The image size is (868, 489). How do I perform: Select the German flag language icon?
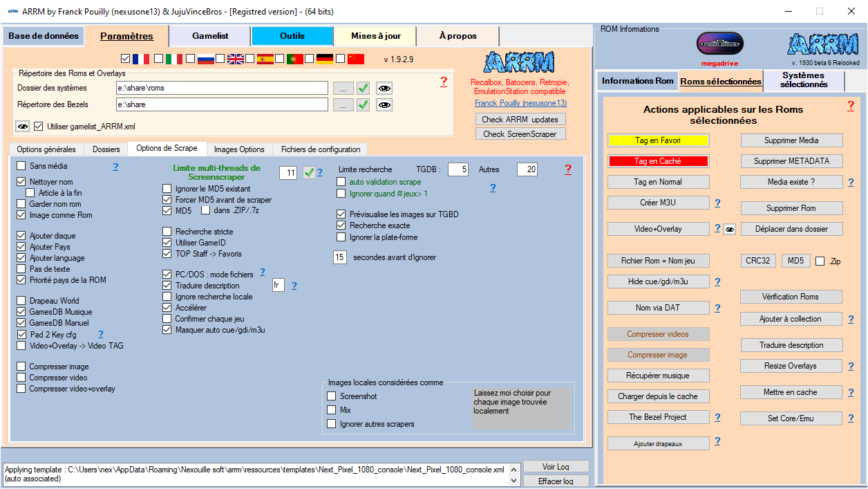coord(325,59)
